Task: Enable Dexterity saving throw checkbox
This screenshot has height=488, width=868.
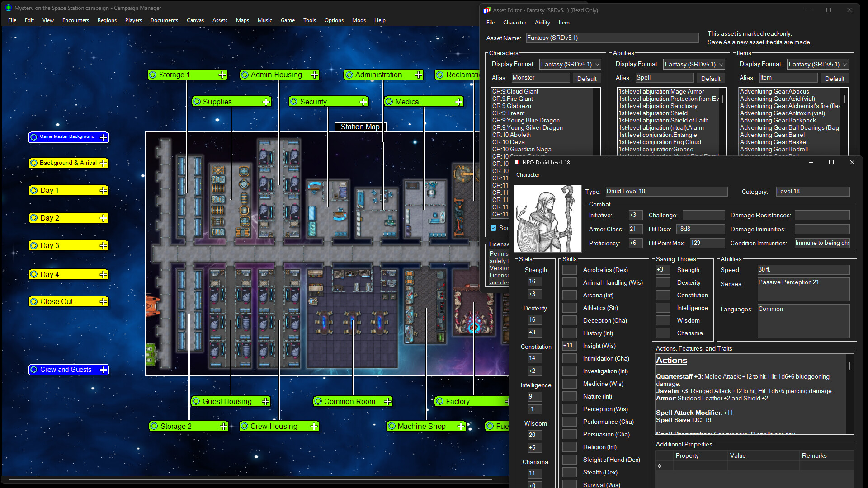Action: (663, 282)
